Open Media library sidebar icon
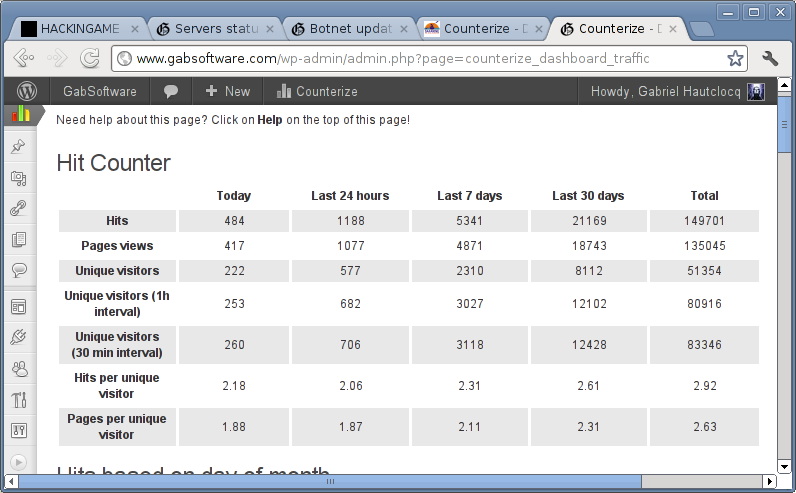The height and width of the screenshot is (493, 796). pos(18,178)
